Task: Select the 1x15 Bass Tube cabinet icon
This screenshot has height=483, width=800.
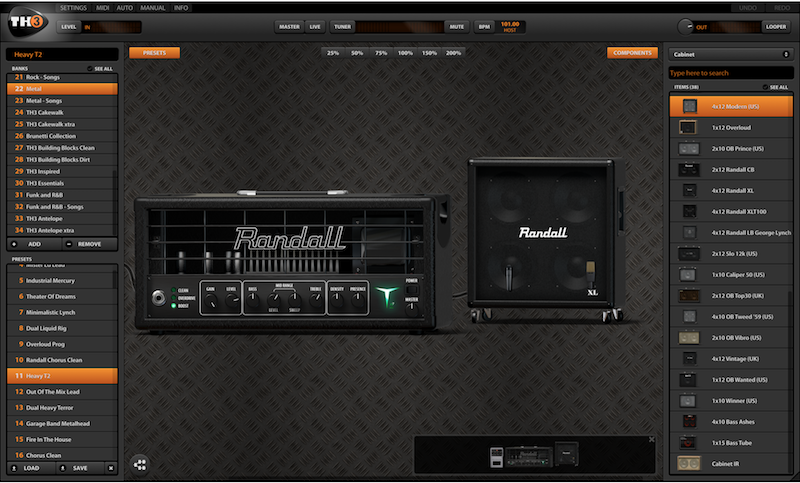Action: [688, 442]
